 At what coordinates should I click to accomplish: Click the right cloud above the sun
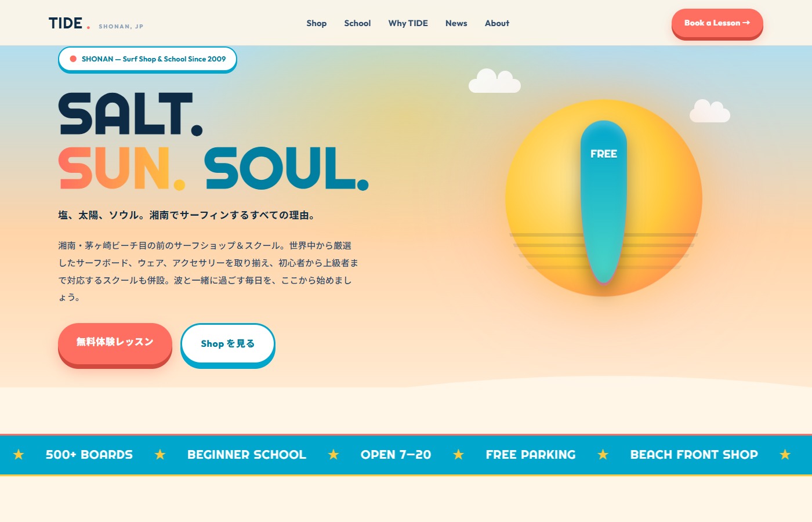[710, 111]
